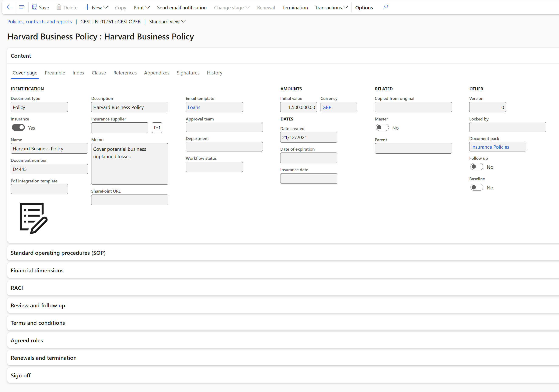Select the Cover page tab
This screenshot has width=559, height=392.
[25, 73]
